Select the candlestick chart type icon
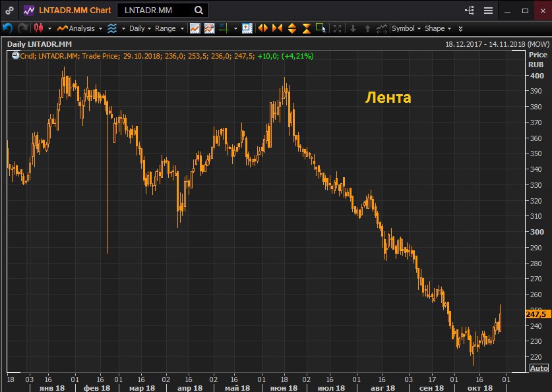The width and height of the screenshot is (552, 392). [x=39, y=28]
